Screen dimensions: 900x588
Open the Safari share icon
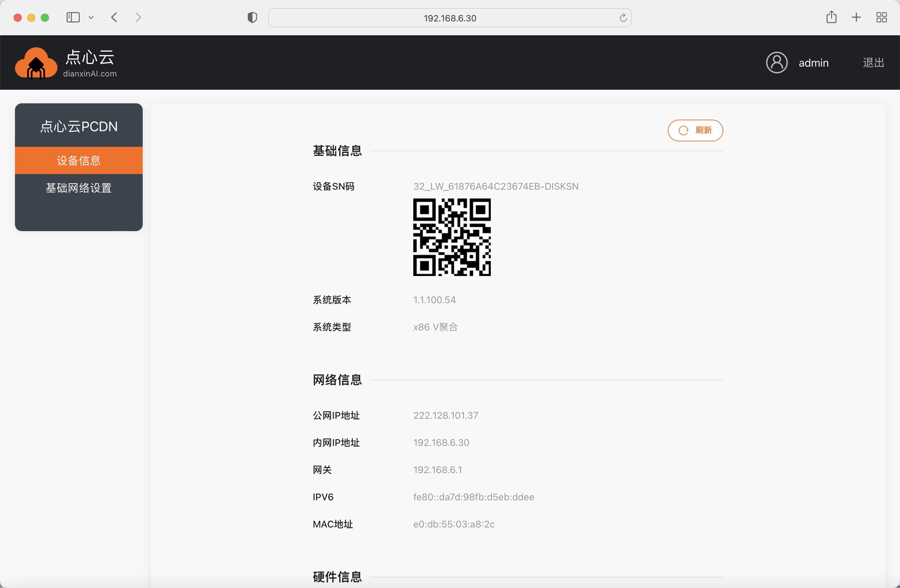tap(831, 17)
